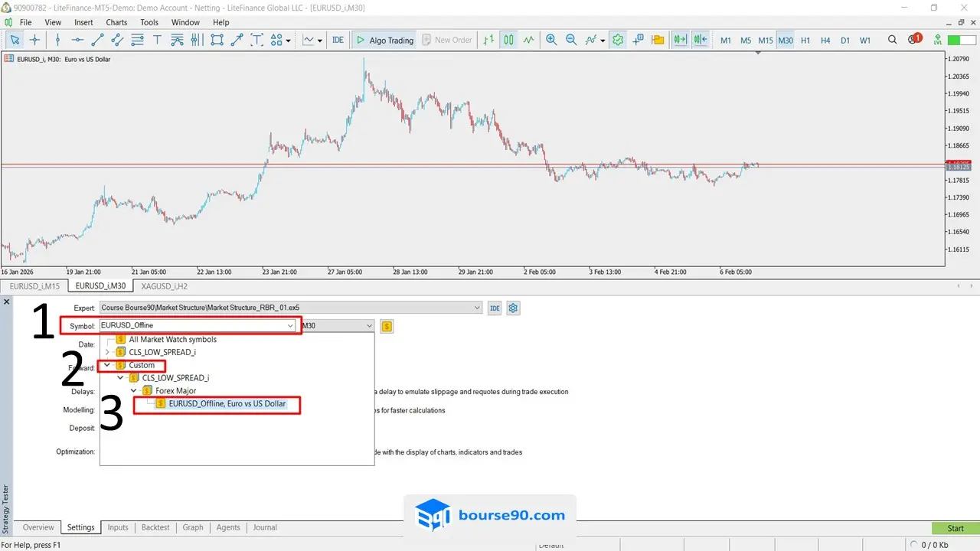This screenshot has height=551, width=980.
Task: Toggle chart shift from right edge
Action: [700, 40]
